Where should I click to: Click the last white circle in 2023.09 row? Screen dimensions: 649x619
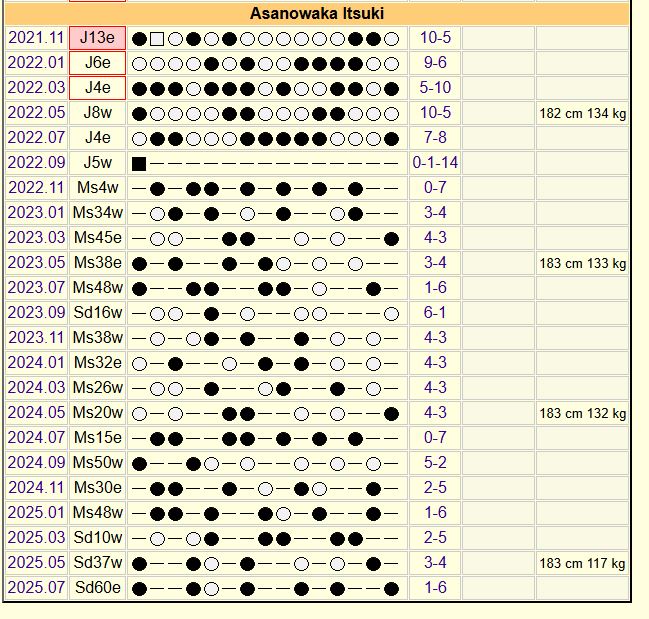(x=391, y=314)
